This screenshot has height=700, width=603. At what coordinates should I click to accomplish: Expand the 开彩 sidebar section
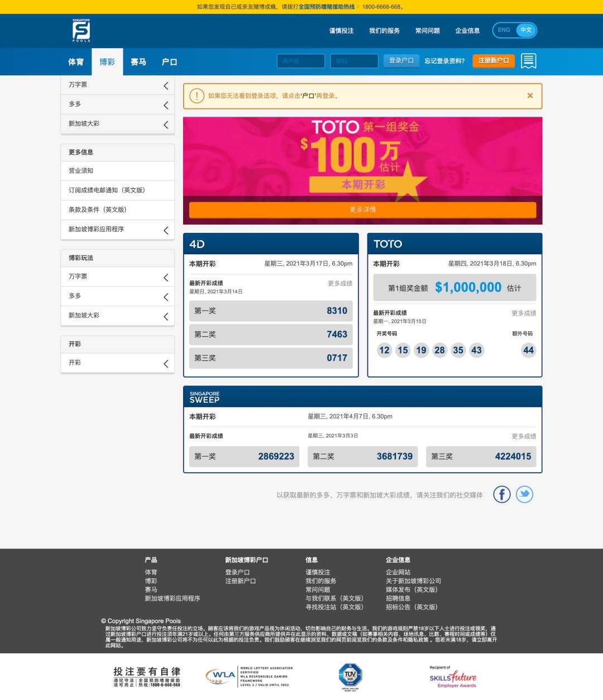tap(165, 364)
